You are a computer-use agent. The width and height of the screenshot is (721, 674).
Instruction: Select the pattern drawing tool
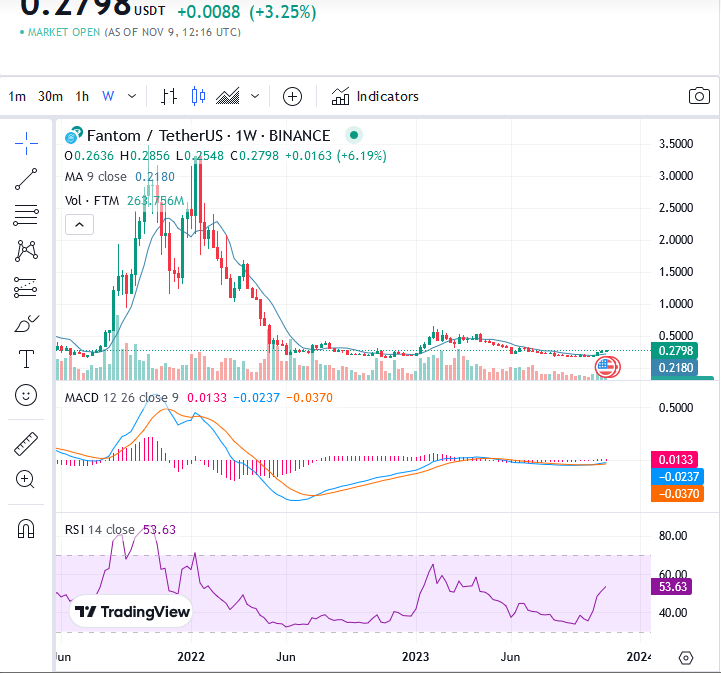click(x=26, y=251)
